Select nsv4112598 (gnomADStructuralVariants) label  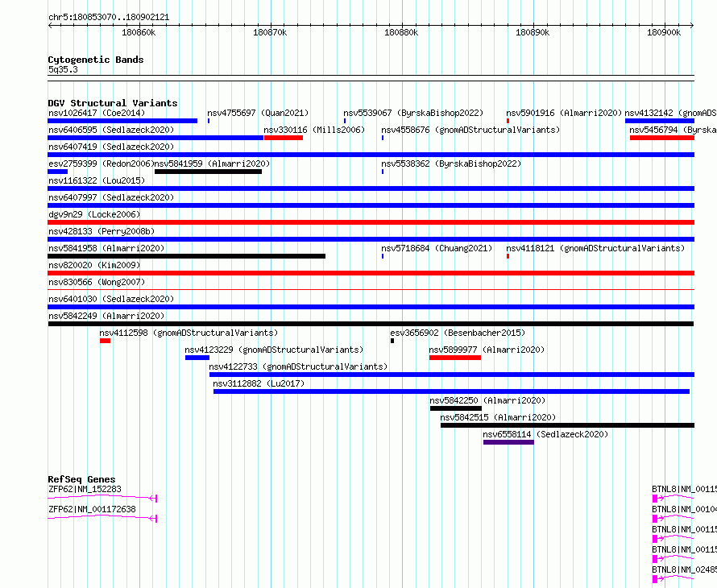(189, 333)
